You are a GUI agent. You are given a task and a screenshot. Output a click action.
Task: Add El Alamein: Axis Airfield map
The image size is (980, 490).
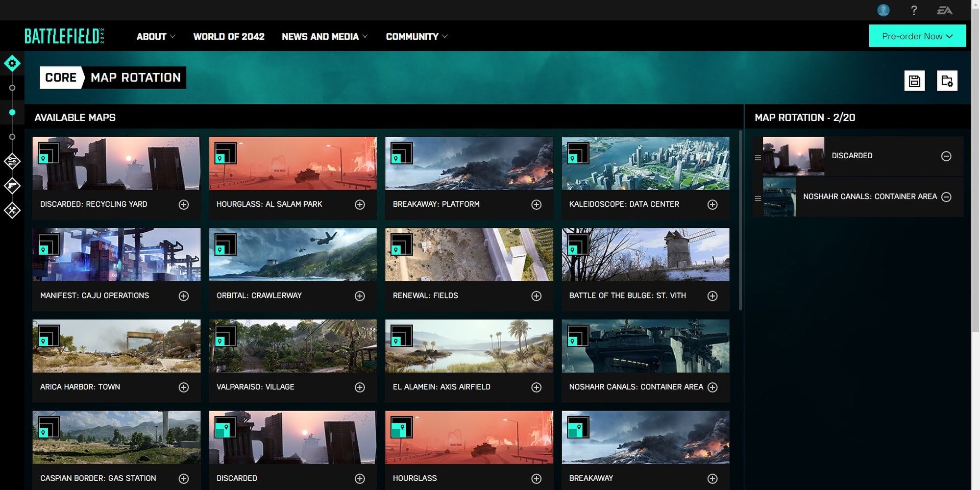pyautogui.click(x=536, y=388)
